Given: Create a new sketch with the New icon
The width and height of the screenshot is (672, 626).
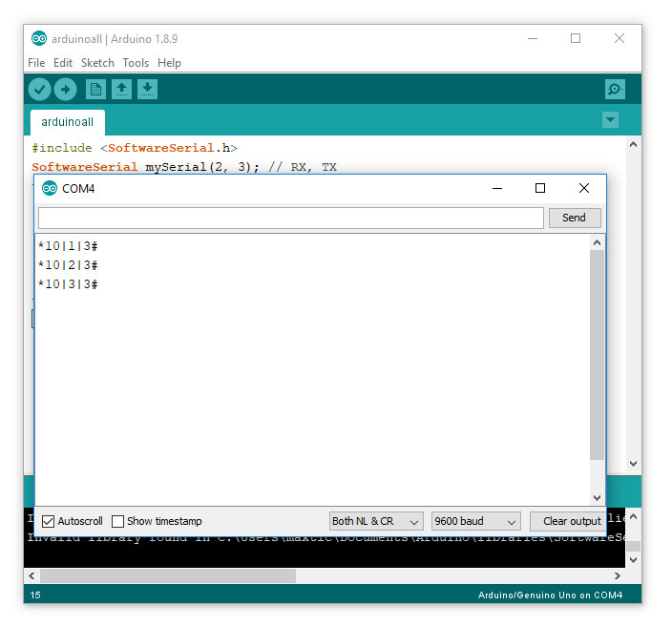Looking at the screenshot, I should (x=95, y=90).
